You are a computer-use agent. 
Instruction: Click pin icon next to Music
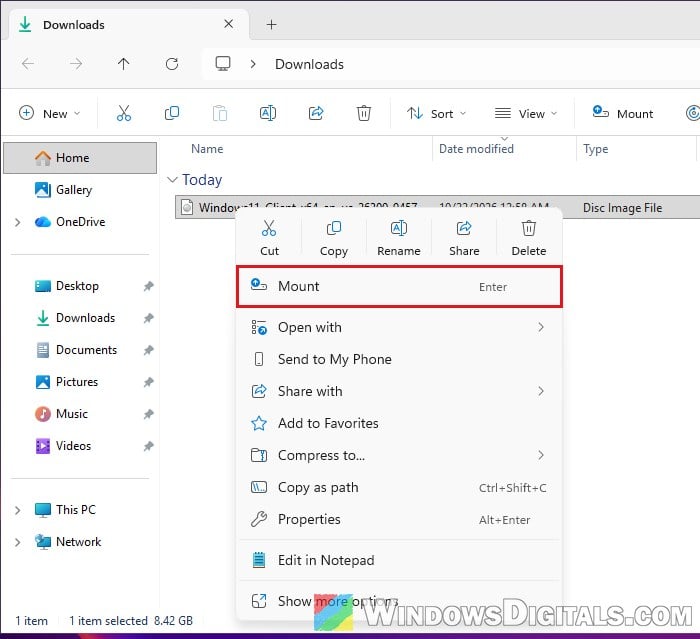(x=148, y=414)
